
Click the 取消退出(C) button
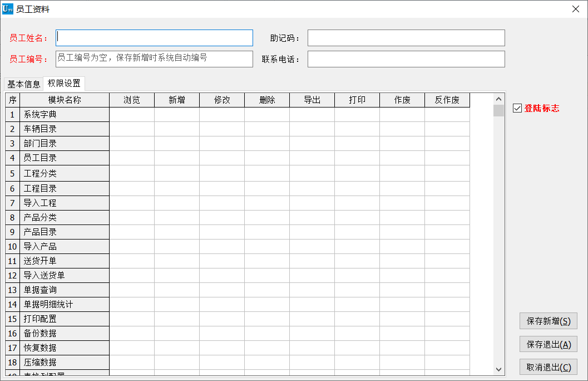pos(548,367)
